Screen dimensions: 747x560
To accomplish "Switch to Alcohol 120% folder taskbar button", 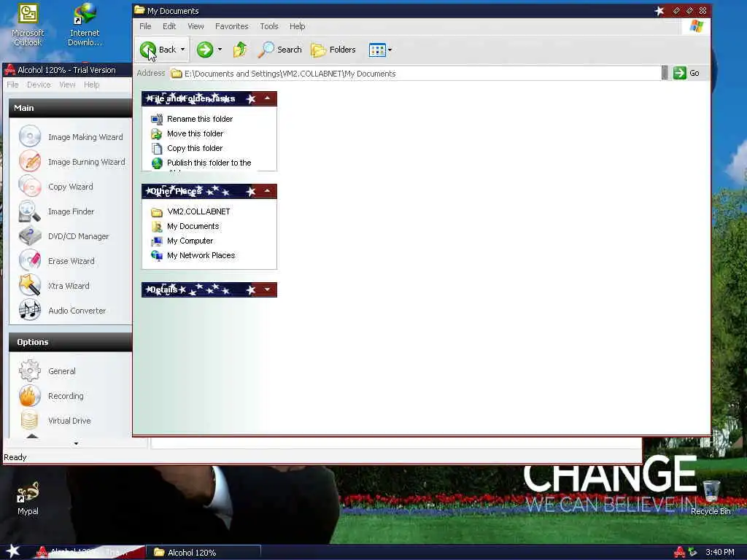I will 204,553.
